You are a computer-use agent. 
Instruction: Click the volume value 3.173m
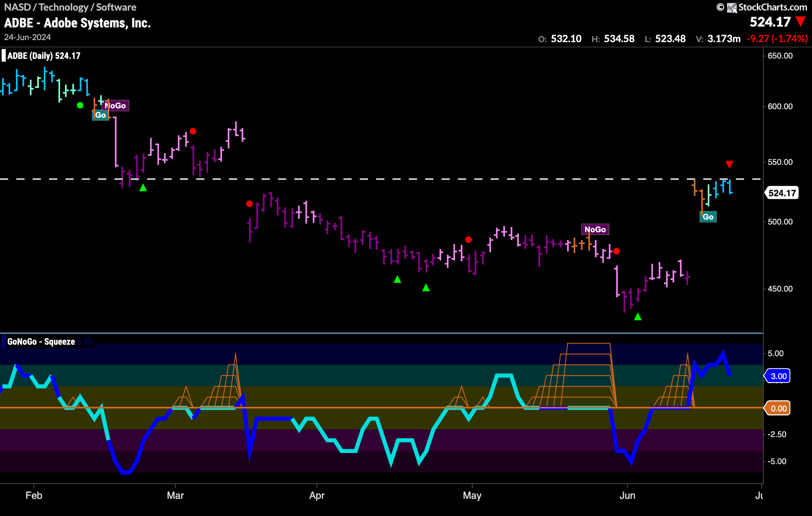(724, 39)
